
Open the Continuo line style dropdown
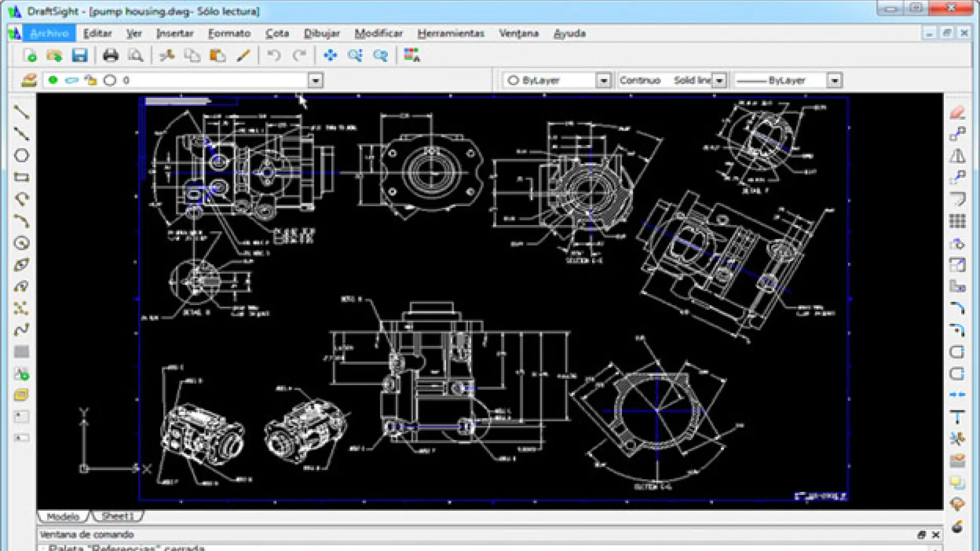719,80
